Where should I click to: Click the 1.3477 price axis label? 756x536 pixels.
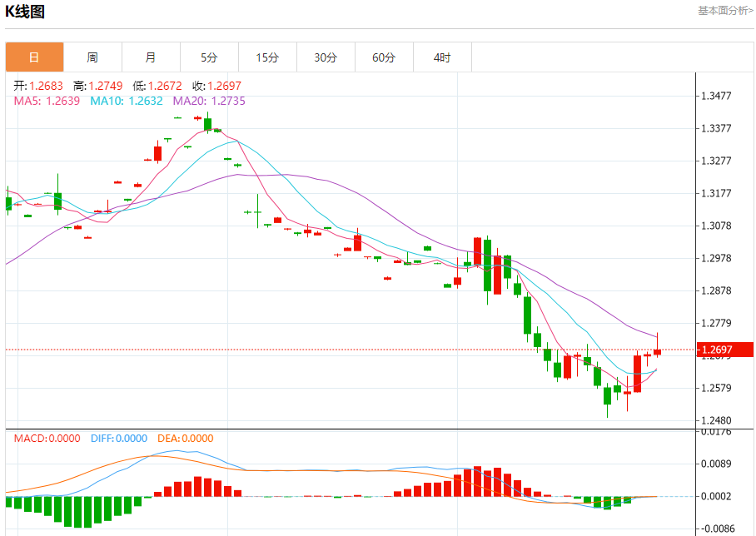tap(716, 96)
